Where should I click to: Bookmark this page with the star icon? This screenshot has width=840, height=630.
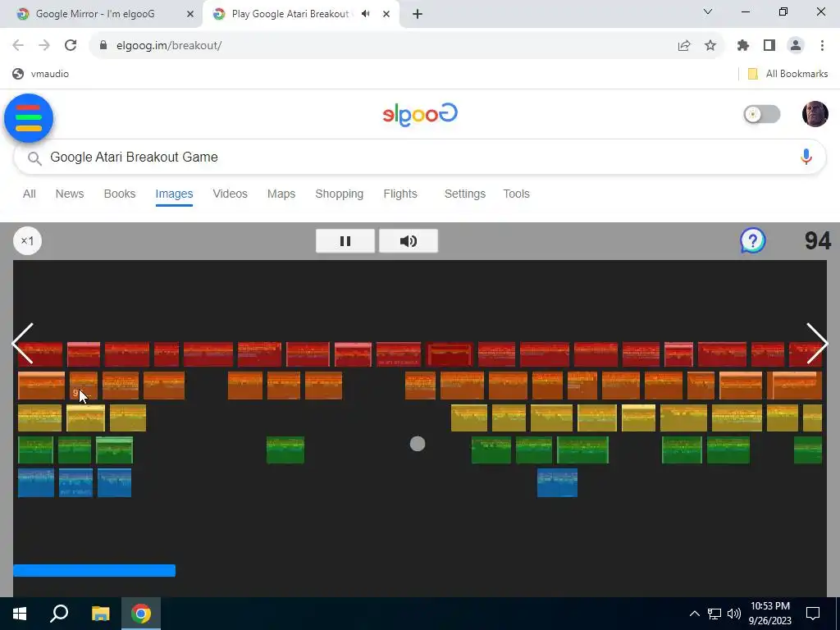[x=710, y=46]
